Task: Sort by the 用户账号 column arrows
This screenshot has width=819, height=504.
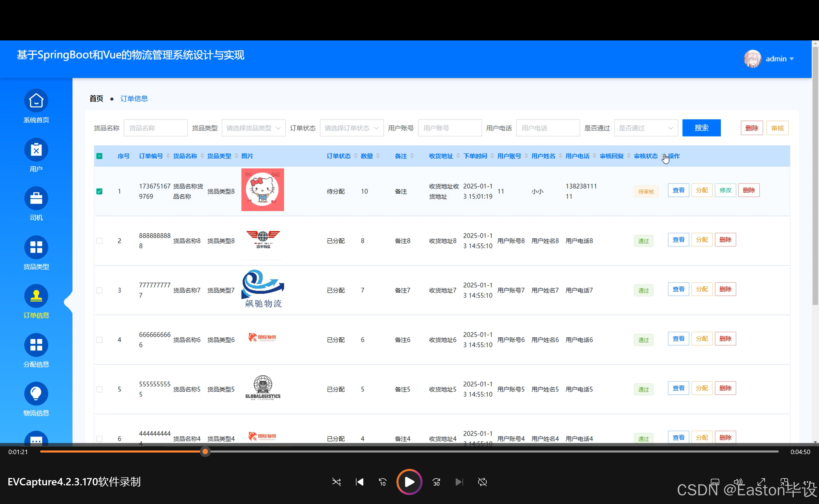Action: click(526, 156)
